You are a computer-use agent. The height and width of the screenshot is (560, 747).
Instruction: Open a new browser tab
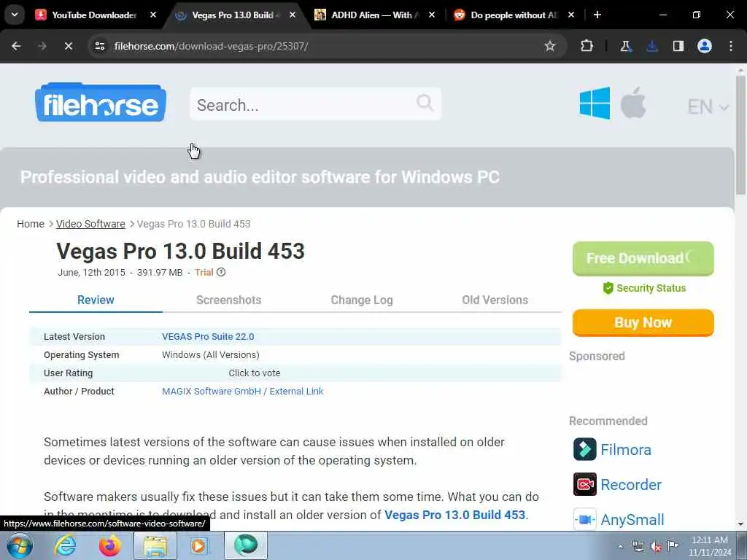(597, 15)
